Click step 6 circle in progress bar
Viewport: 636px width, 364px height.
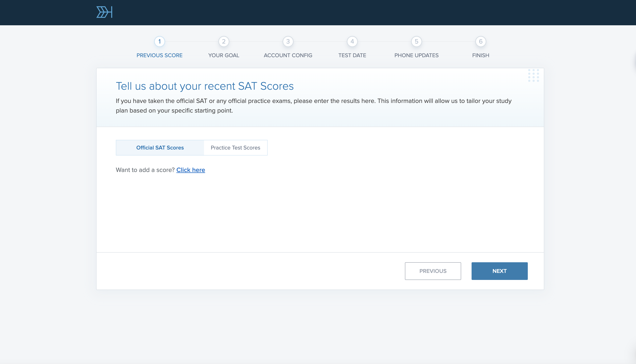[480, 42]
